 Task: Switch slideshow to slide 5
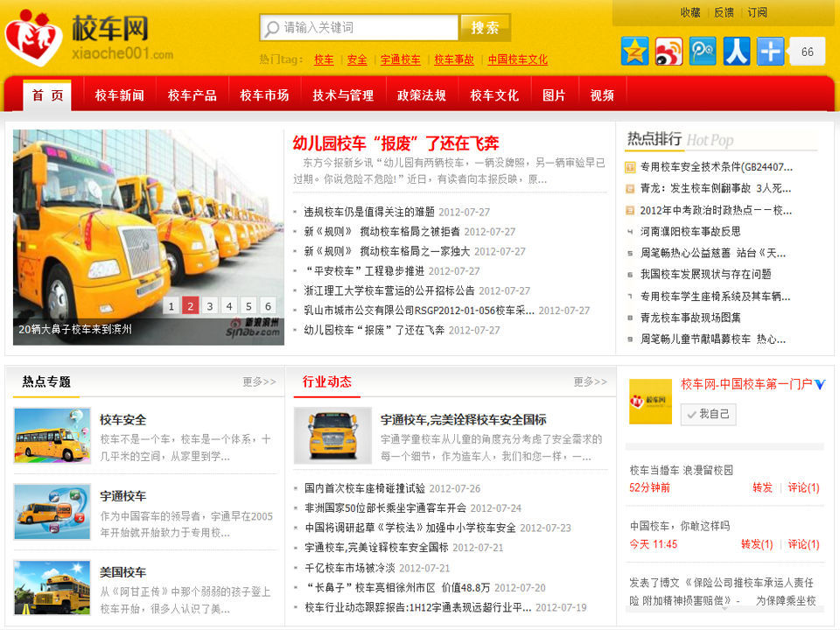click(x=248, y=306)
